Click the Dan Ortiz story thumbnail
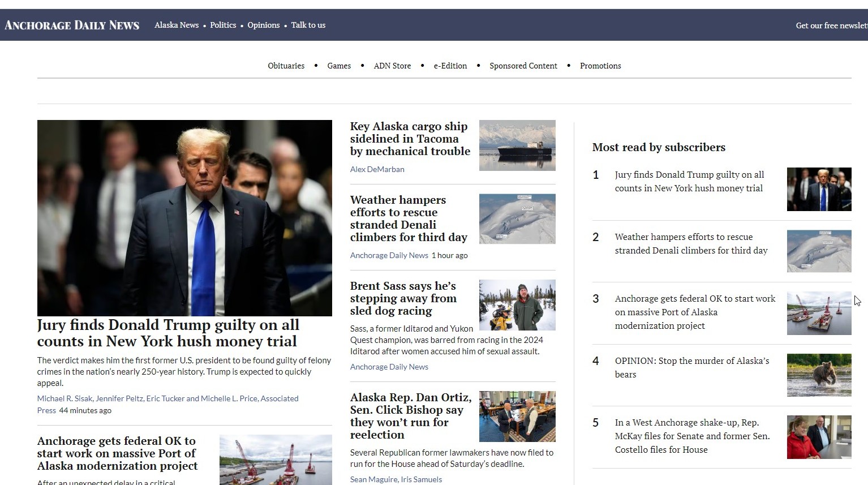This screenshot has width=868, height=485. point(517,417)
